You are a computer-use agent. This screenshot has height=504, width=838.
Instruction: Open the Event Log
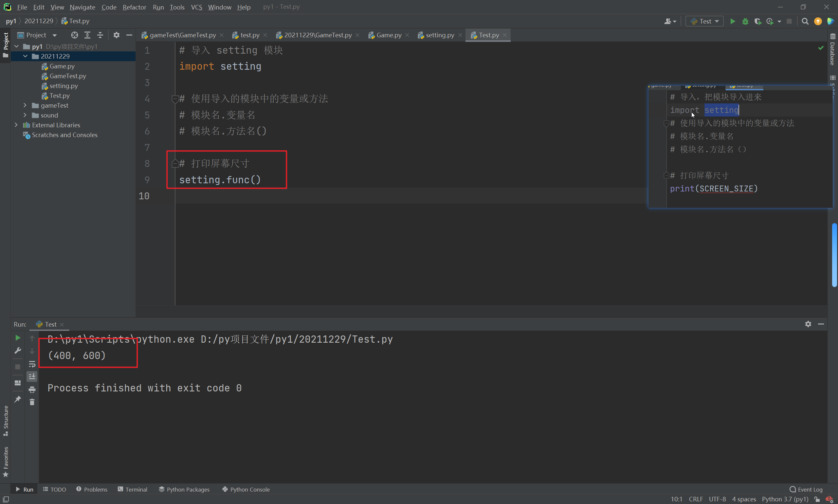point(806,489)
